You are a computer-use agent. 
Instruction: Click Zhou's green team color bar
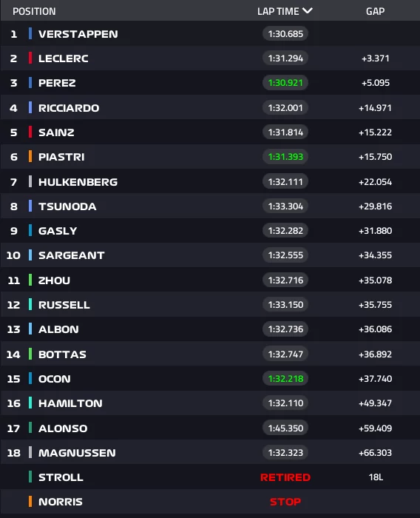(30, 280)
